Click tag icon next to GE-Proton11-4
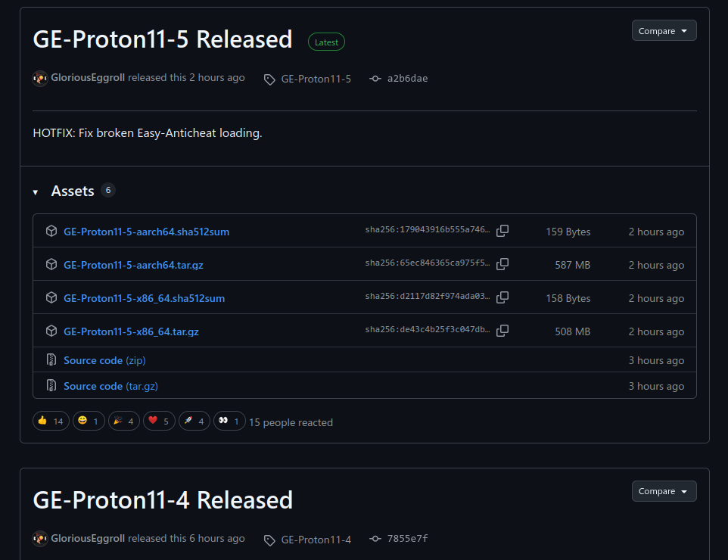This screenshot has height=560, width=728. [269, 540]
